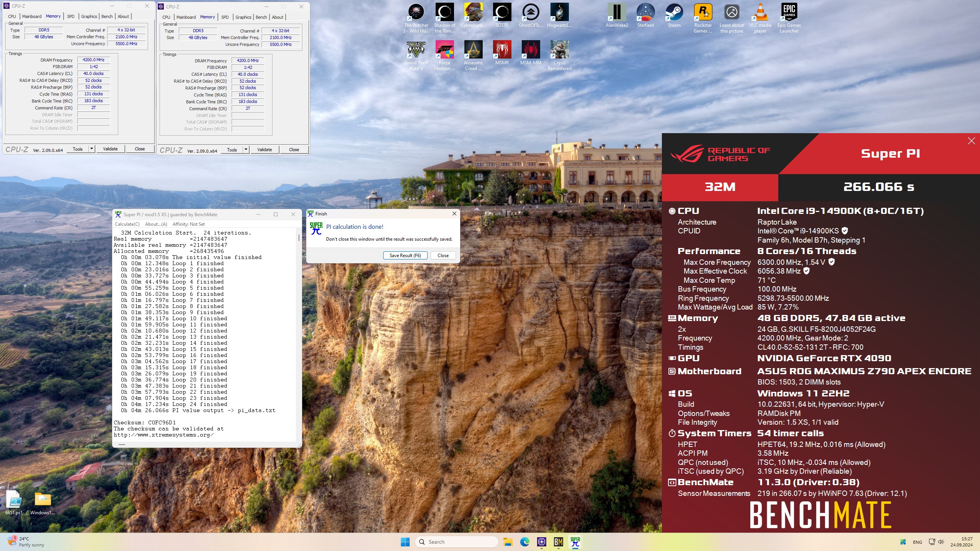
Task: Click the ENG language indicator
Action: tap(917, 542)
